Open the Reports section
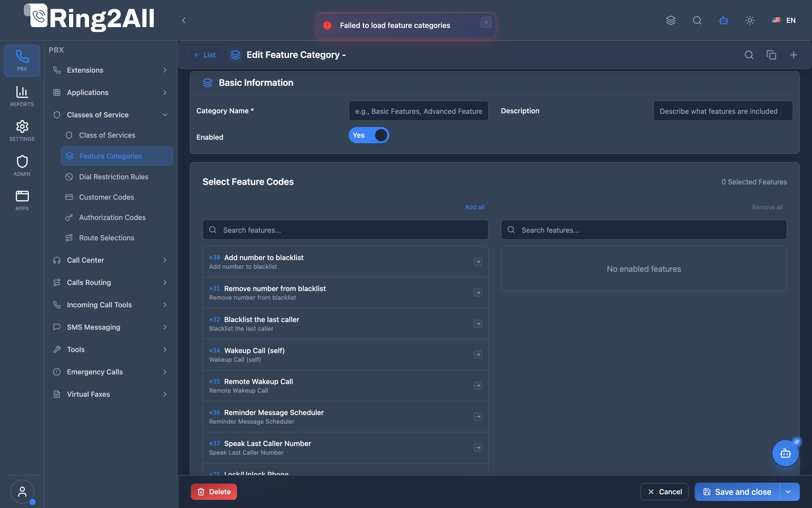The width and height of the screenshot is (812, 508). (x=22, y=96)
